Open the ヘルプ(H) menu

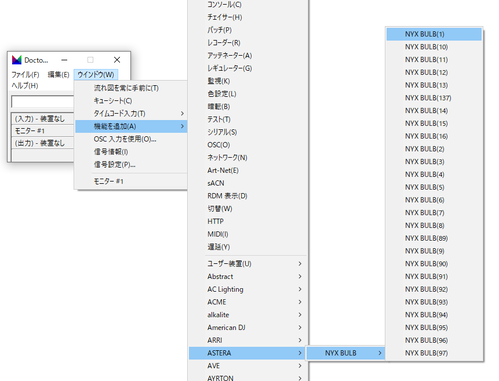pos(25,86)
